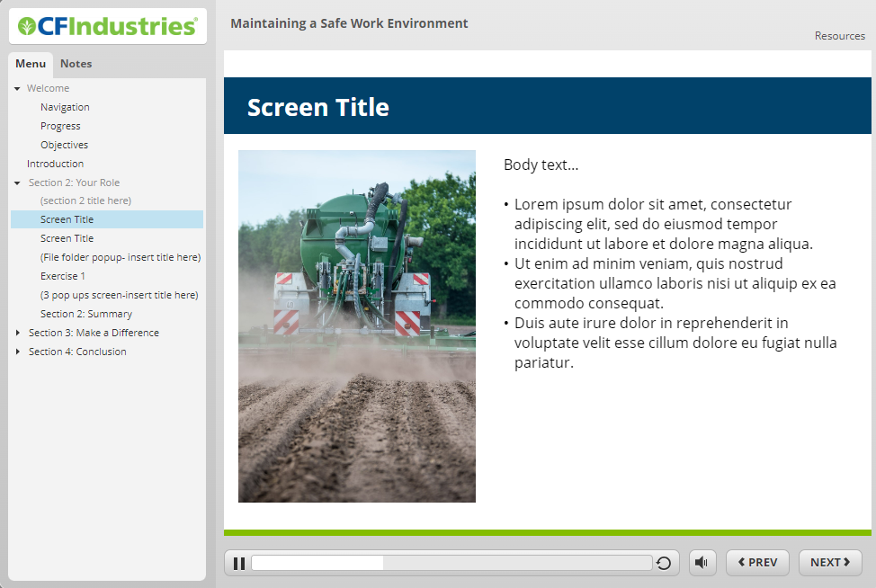Viewport: 876px width, 588px height.
Task: Select Section 2: Summary menu item
Action: 86,315
